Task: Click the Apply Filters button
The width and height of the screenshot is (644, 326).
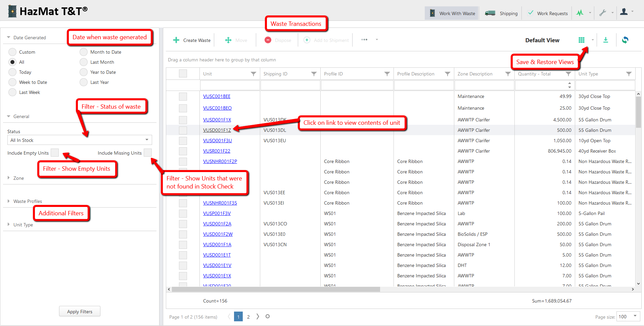Action: point(80,311)
